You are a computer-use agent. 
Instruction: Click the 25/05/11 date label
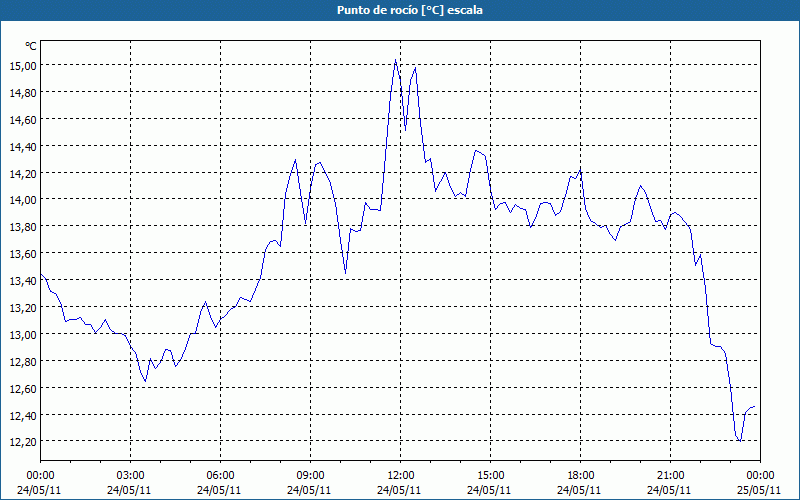(760, 490)
